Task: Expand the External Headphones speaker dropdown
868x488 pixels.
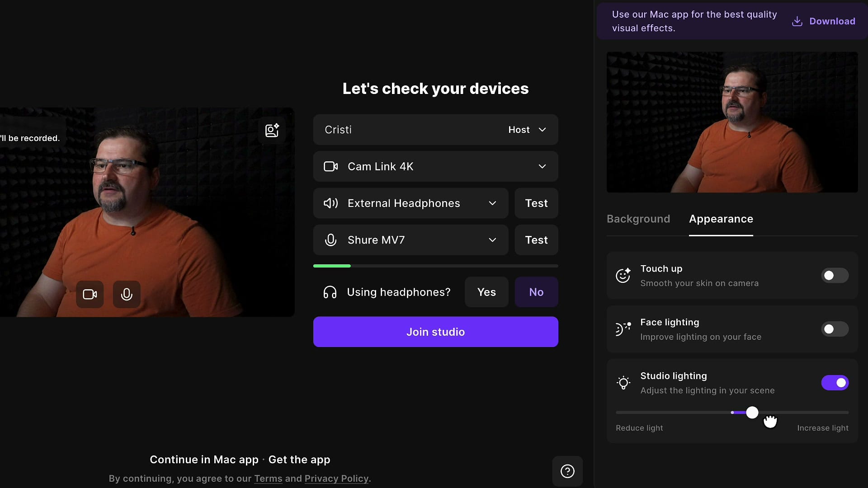Action: point(492,203)
